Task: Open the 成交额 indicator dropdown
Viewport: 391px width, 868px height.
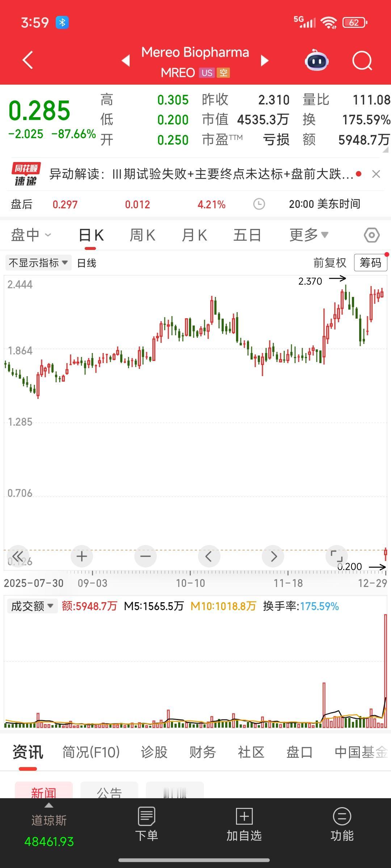Action: pyautogui.click(x=32, y=606)
